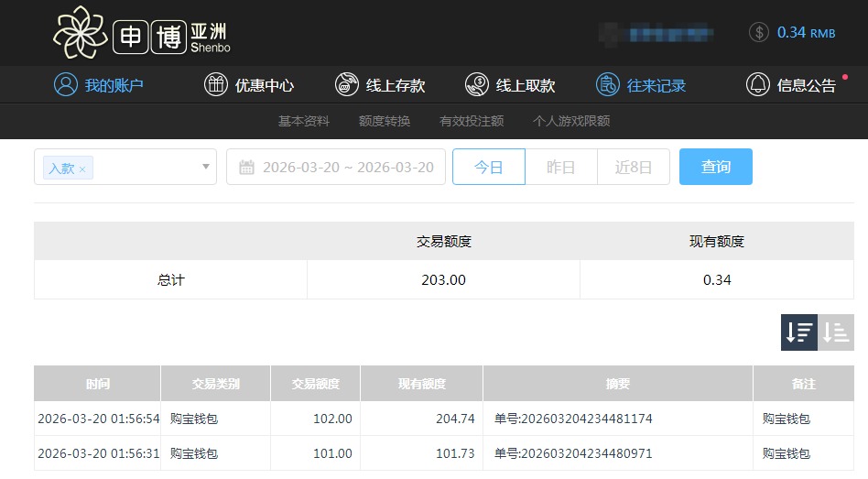This screenshot has height=479, width=868.
Task: Sort records in descending order
Action: click(x=798, y=332)
